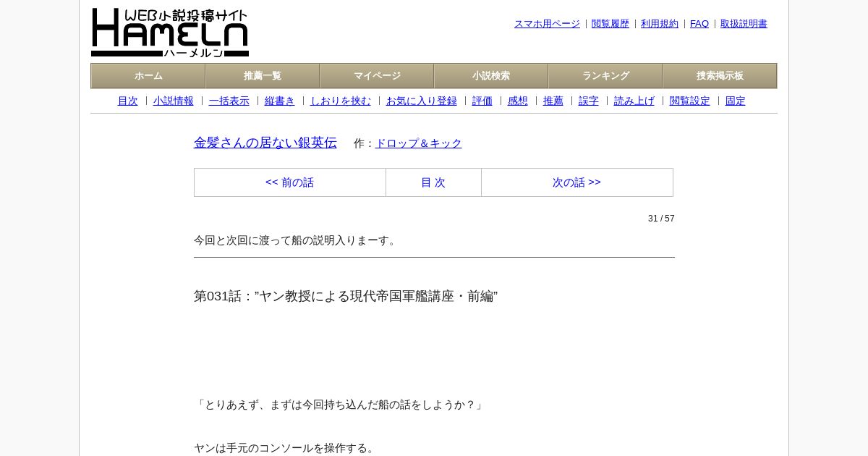The width and height of the screenshot is (868, 456).
Task: Open the 評価 link
Action: click(x=482, y=101)
